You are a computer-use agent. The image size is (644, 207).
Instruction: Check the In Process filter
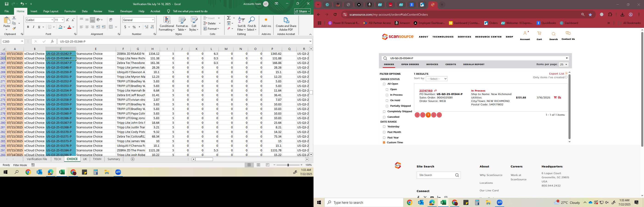point(387,95)
